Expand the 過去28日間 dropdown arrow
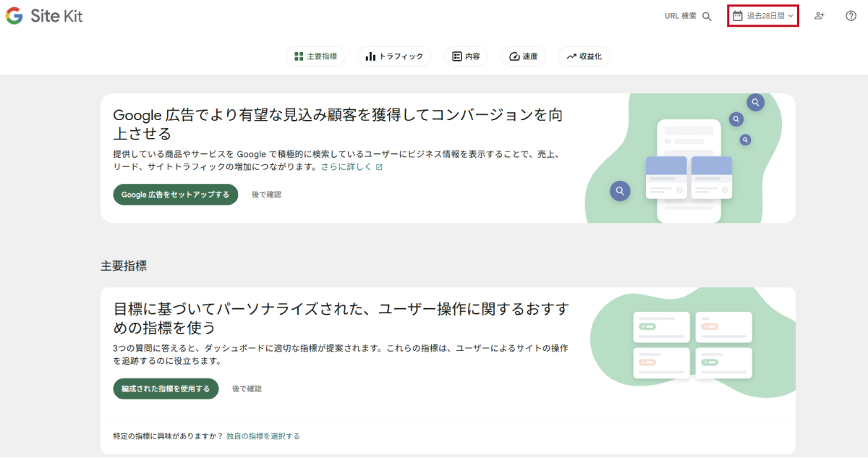 pyautogui.click(x=791, y=16)
